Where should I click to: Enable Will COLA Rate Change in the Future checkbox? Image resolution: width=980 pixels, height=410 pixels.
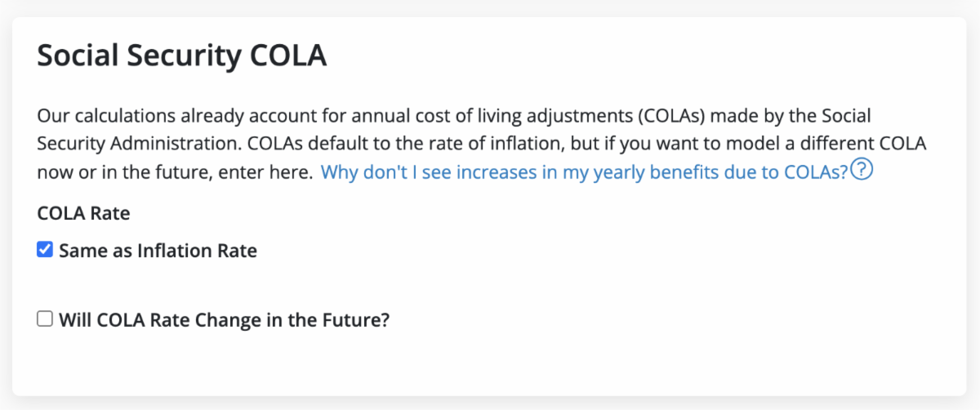45,319
